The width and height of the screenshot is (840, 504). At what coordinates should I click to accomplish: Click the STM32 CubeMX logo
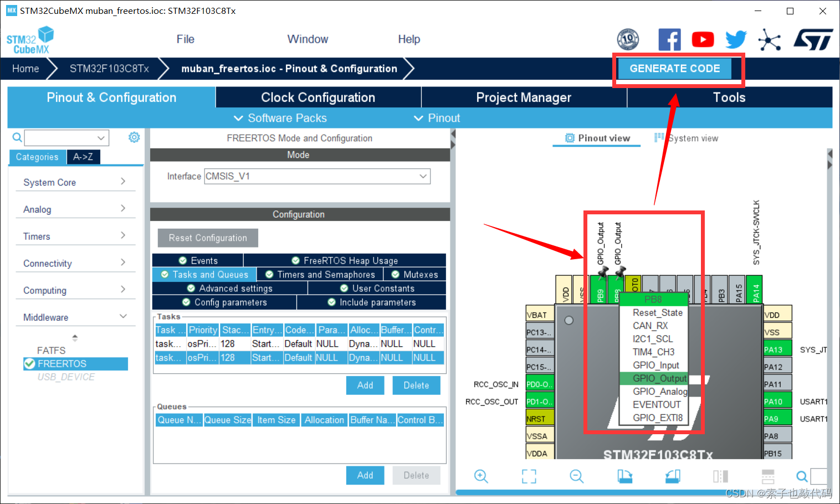(x=30, y=40)
